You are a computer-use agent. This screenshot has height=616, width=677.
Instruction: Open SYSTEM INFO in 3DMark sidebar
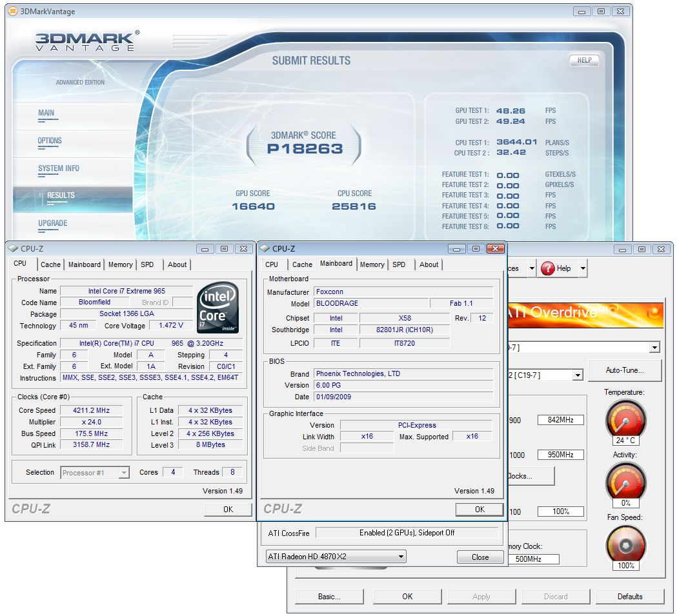tap(58, 168)
